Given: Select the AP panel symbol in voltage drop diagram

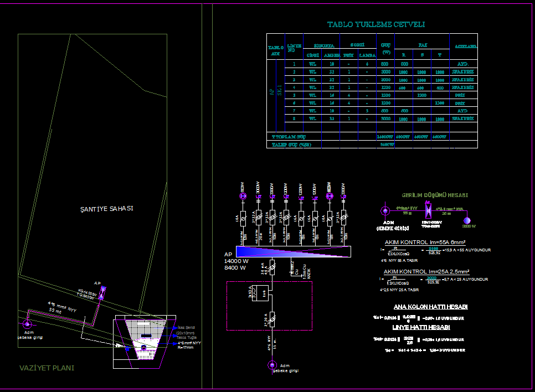Looking at the screenshot, I should pyautogui.click(x=427, y=210).
